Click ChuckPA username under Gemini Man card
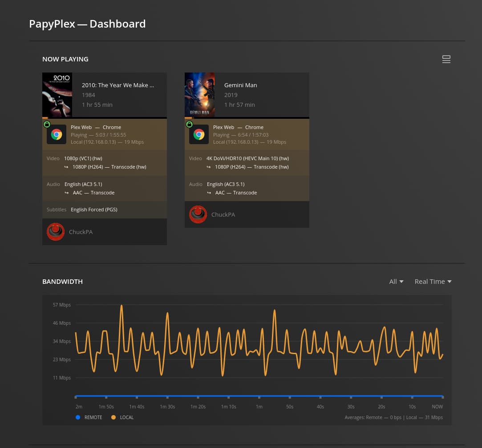 coord(223,215)
